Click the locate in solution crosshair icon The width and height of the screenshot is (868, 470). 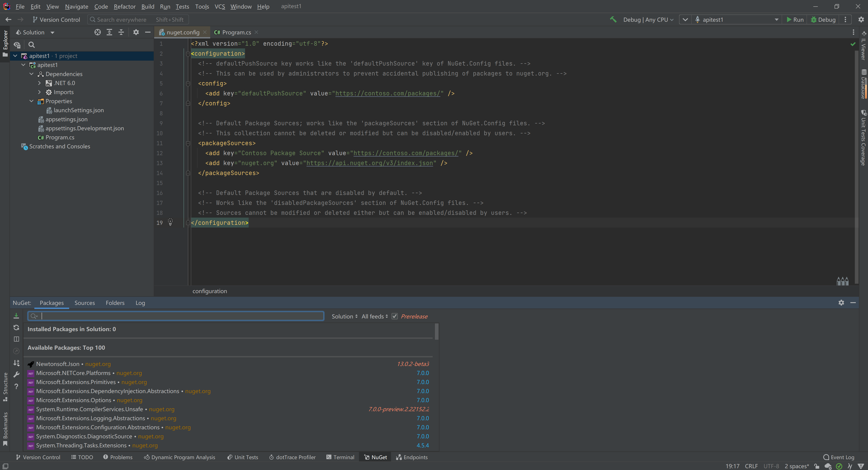[x=97, y=32]
